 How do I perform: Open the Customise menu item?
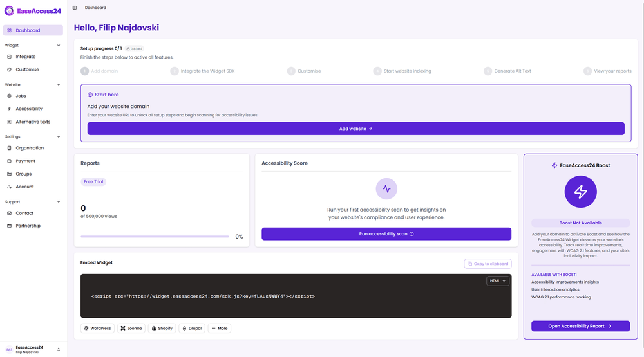33,69
